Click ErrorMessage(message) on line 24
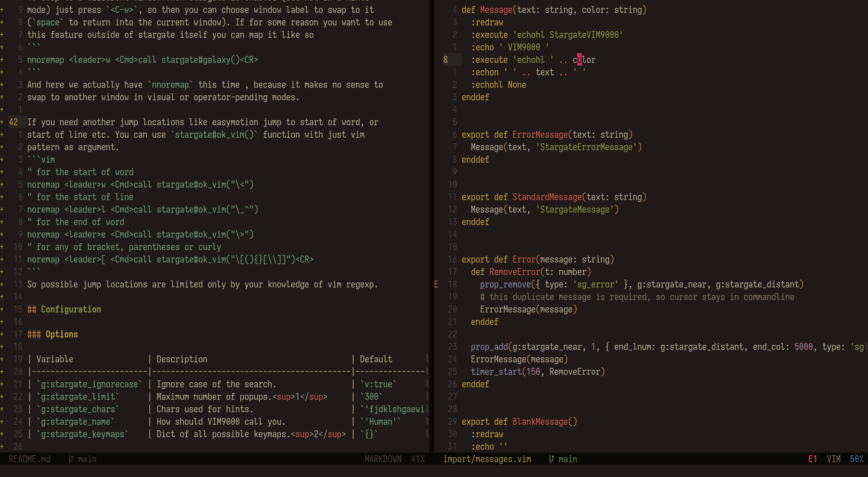Screen dimensions: 868x477 (520, 359)
